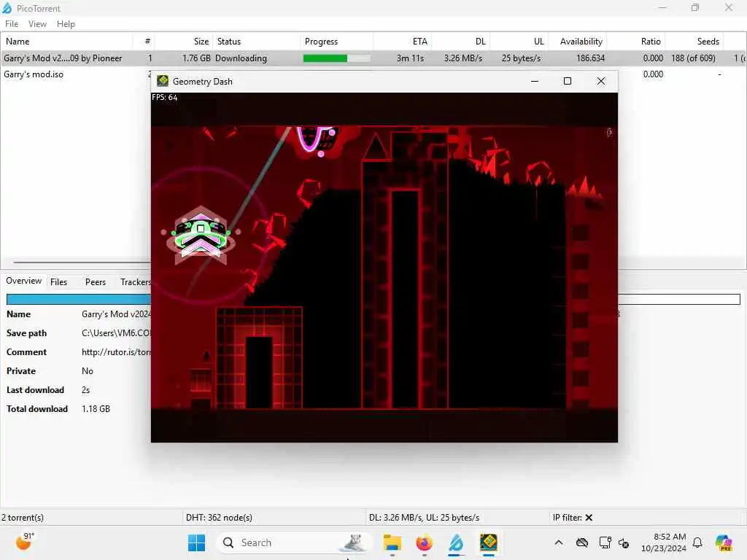Open the Help menu in PicoTorrent

(66, 24)
